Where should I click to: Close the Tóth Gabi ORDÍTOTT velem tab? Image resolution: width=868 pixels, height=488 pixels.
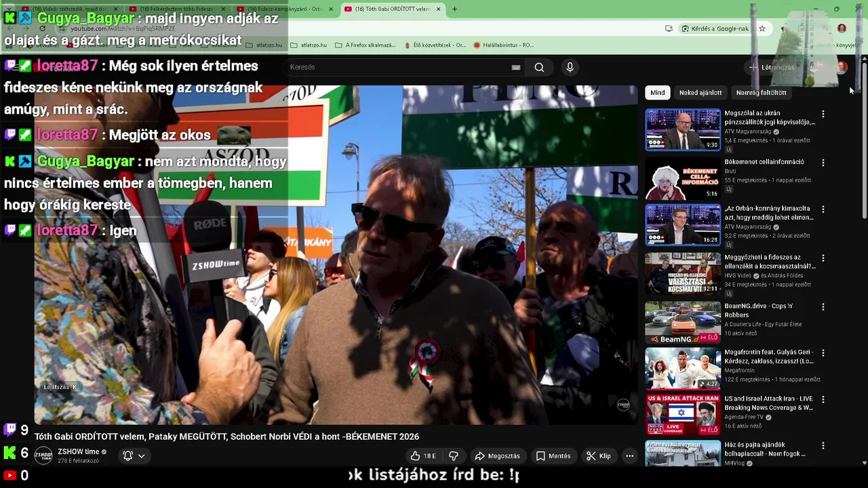(x=438, y=9)
